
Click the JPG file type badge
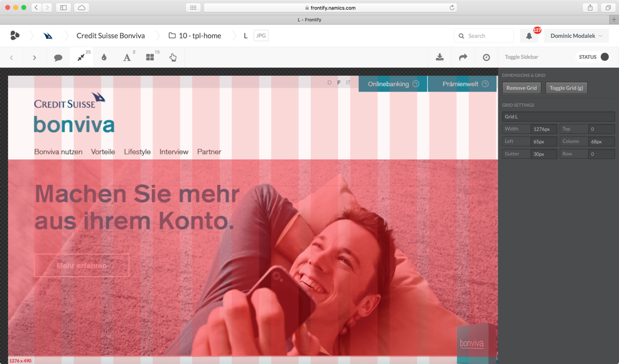(261, 36)
